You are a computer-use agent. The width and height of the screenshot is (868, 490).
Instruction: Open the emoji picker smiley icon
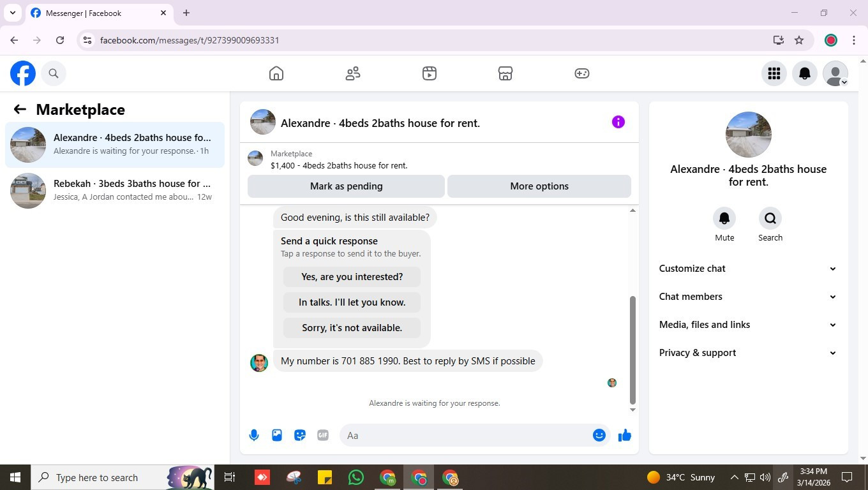[x=599, y=435]
